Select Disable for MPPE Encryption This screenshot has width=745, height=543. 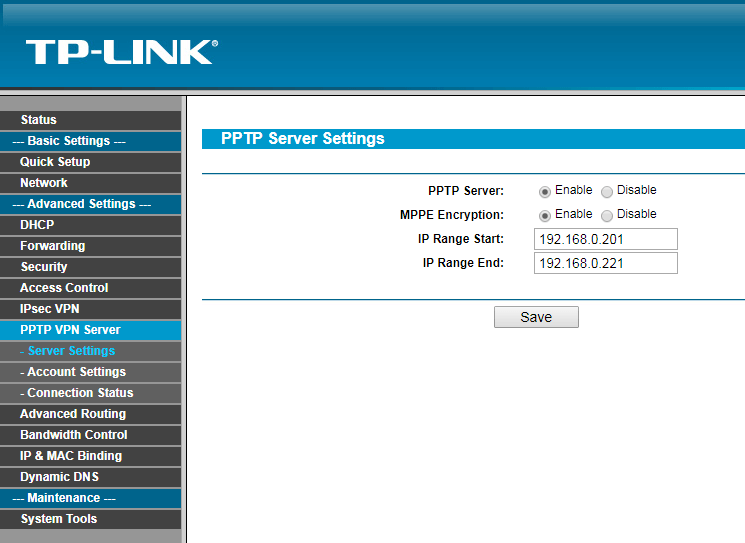pyautogui.click(x=607, y=215)
